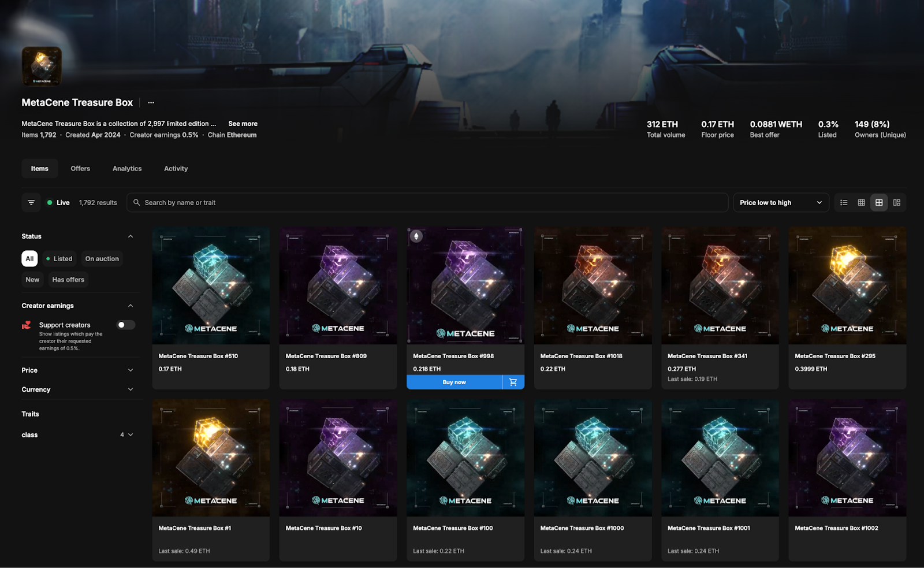
Task: Filter by New status
Action: (x=32, y=280)
